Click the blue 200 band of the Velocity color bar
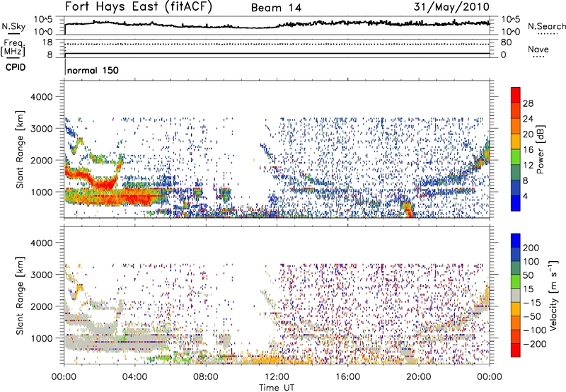 pyautogui.click(x=516, y=241)
